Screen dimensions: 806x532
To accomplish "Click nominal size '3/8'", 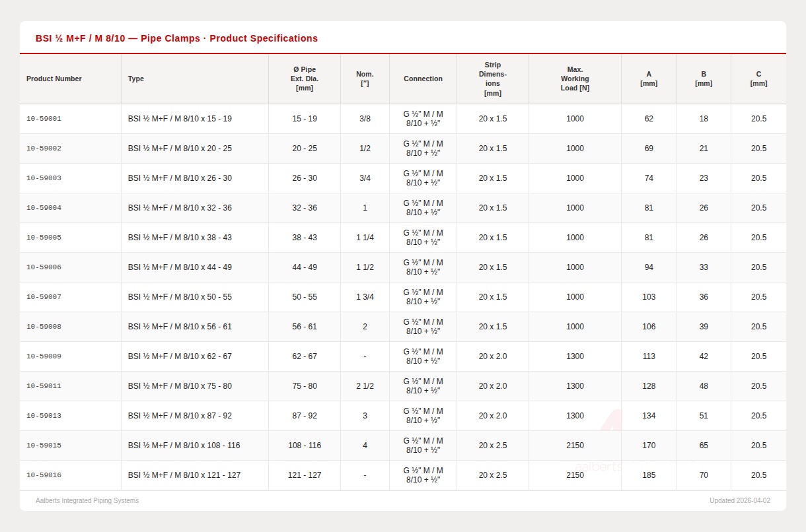I will 365,119.
